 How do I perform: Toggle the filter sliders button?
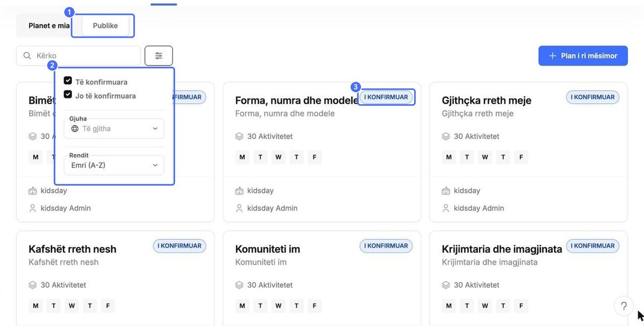[x=159, y=56]
